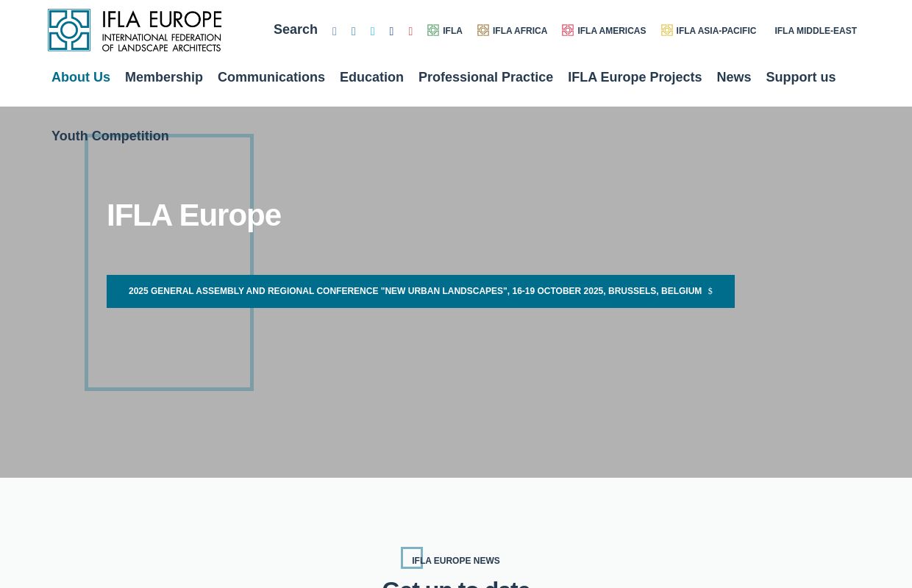The width and height of the screenshot is (912, 588).
Task: Click the Youth Competition link
Action: click(x=110, y=136)
